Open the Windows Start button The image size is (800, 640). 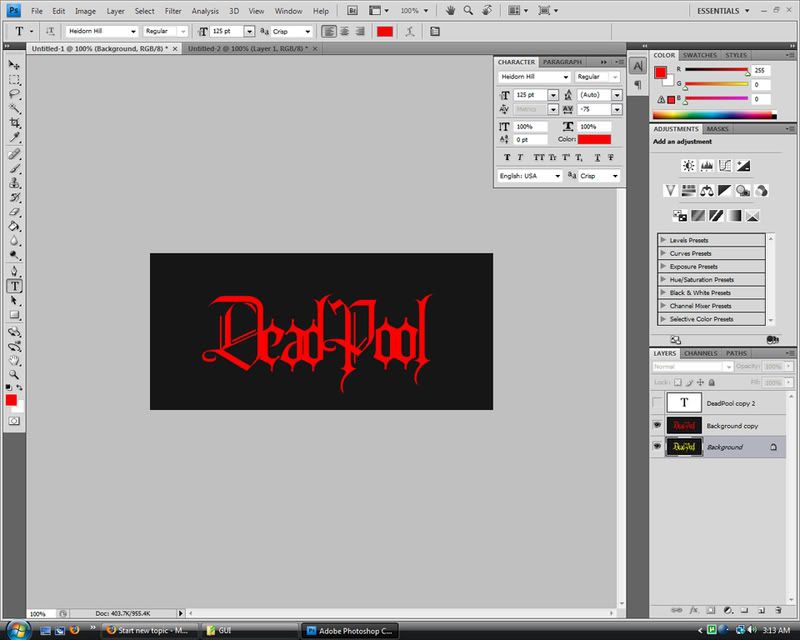(x=17, y=629)
